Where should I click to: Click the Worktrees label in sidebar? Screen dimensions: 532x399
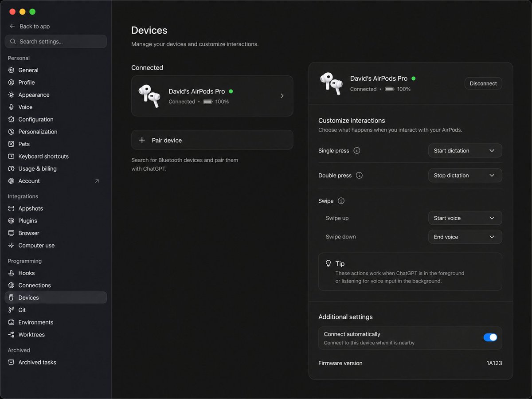point(31,335)
